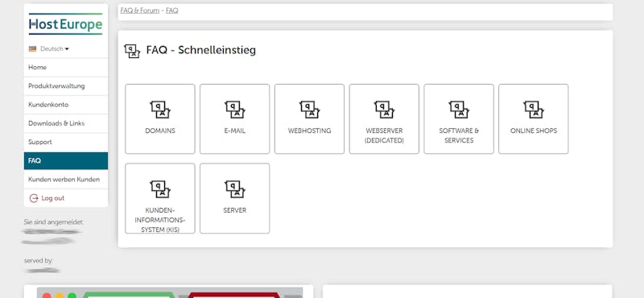Viewport: 644px width, 298px height.
Task: Go to Home in the sidebar
Action: 66,68
